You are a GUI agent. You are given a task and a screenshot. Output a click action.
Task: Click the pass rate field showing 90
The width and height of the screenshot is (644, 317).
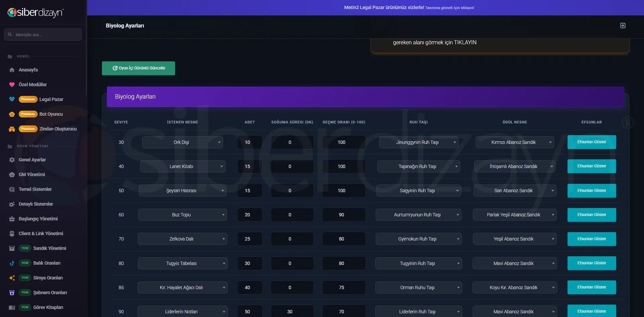click(x=344, y=215)
